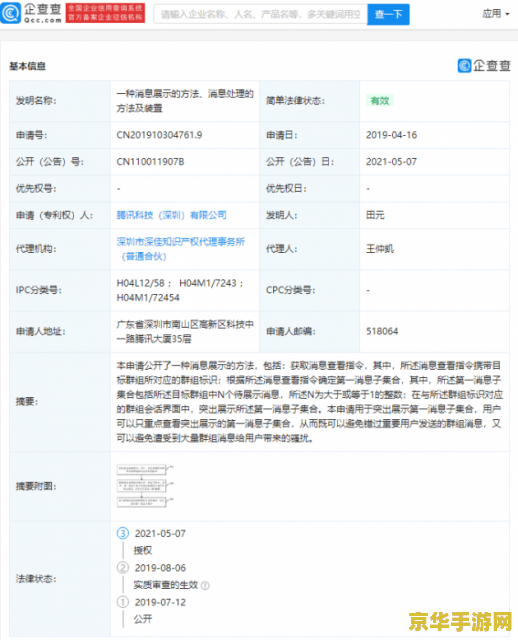Open the 应用 dropdown menu
The width and height of the screenshot is (518, 640).
point(496,14)
